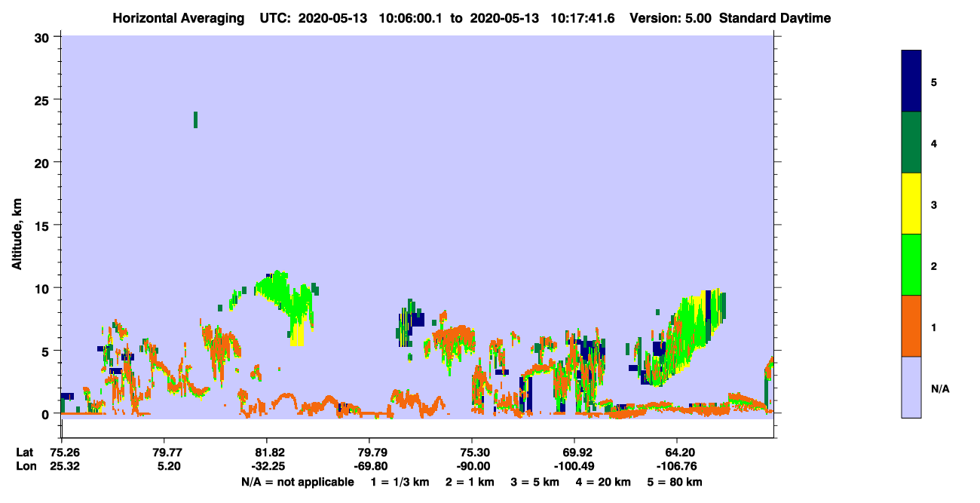
Task: Click the altitude tick label 30
Action: click(x=43, y=37)
